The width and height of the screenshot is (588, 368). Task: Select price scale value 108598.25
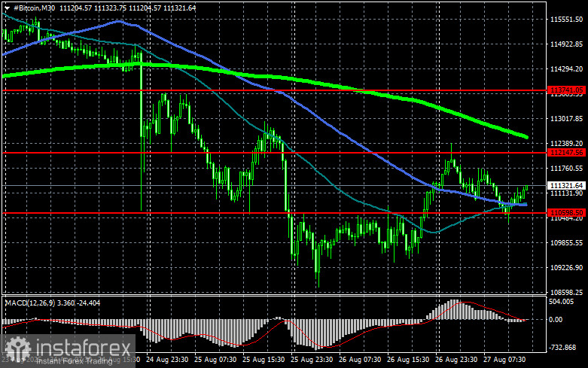566,292
